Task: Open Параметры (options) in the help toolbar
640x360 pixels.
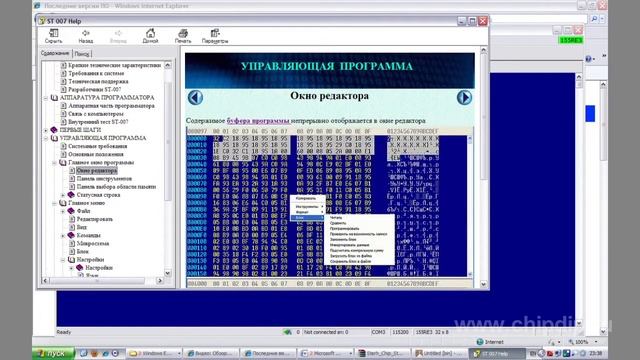Action: pyautogui.click(x=215, y=36)
